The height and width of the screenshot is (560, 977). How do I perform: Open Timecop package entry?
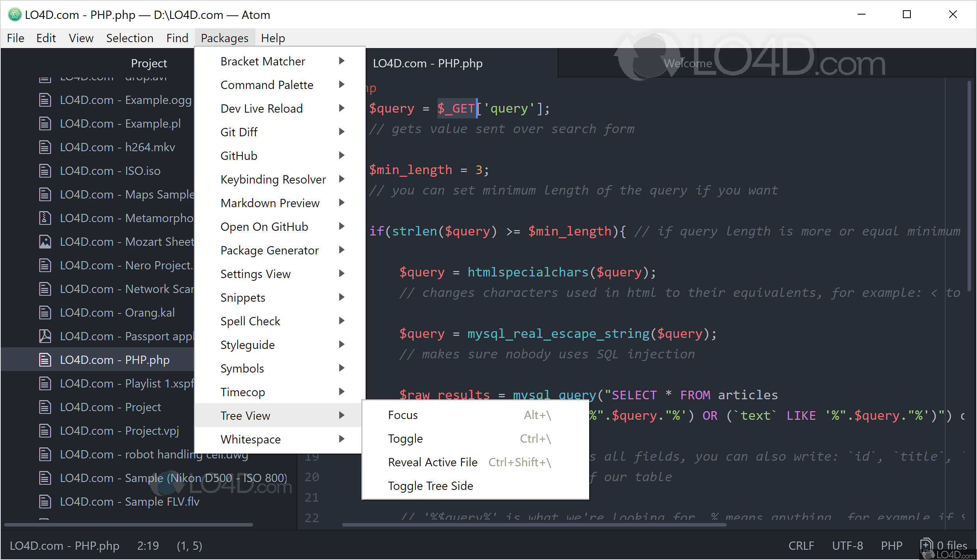pos(280,392)
